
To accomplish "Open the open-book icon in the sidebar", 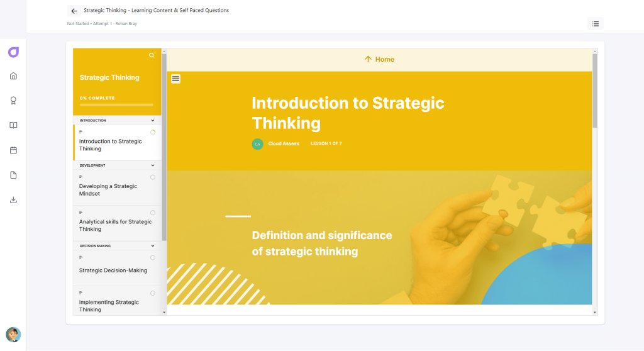I will 14,125.
